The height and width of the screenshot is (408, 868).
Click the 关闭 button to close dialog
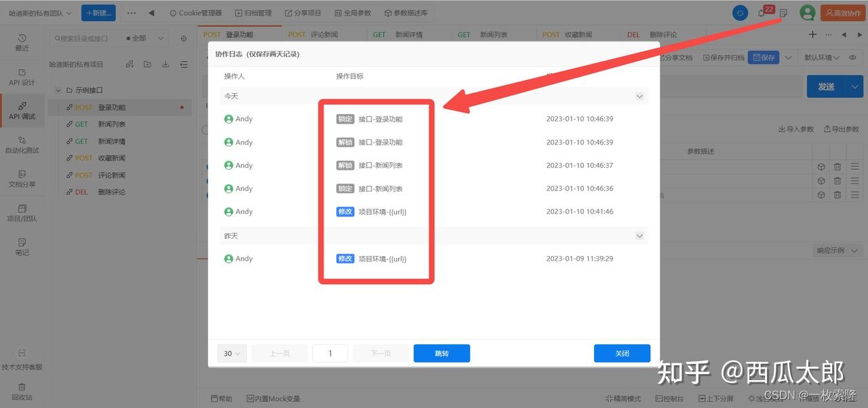(621, 353)
